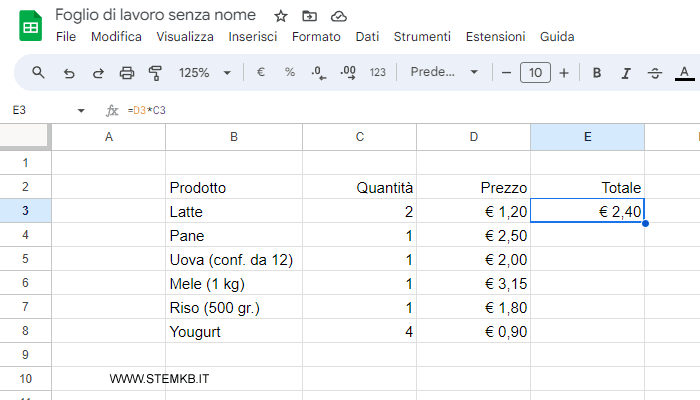Open the name box dropdown arrow
This screenshot has height=400, width=700.
tap(81, 110)
